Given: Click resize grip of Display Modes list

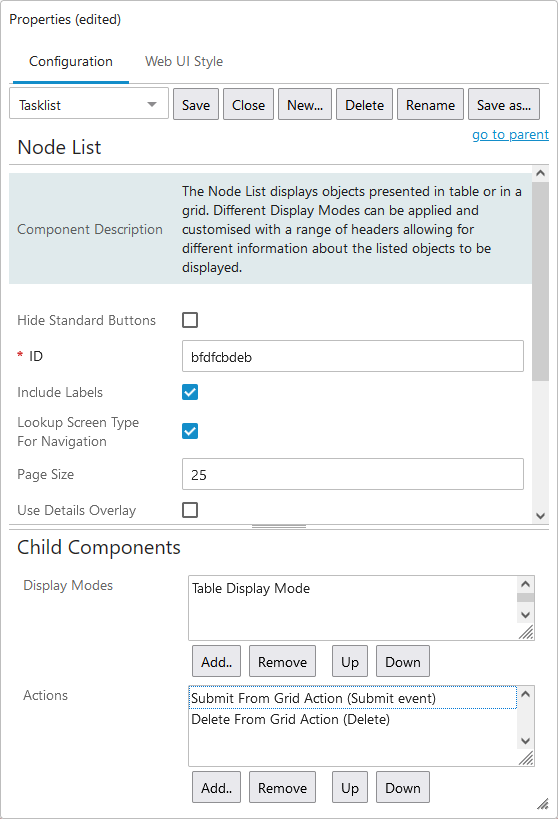Looking at the screenshot, I should pos(527,633).
